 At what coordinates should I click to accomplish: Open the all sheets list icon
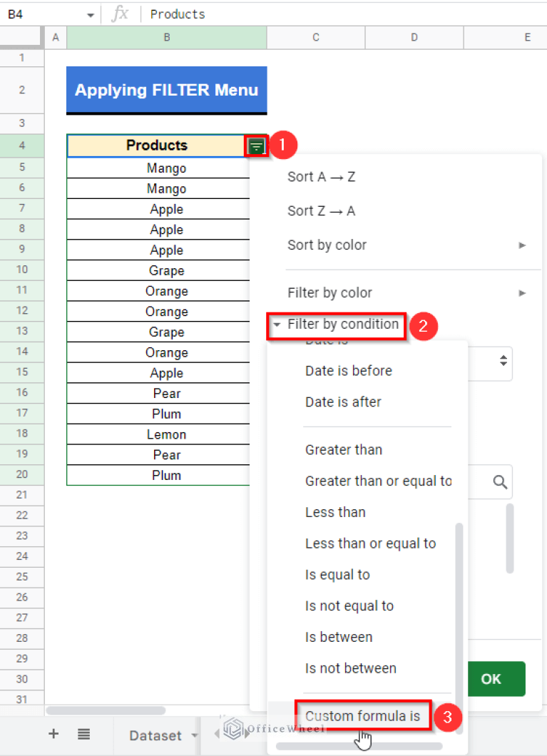[83, 735]
